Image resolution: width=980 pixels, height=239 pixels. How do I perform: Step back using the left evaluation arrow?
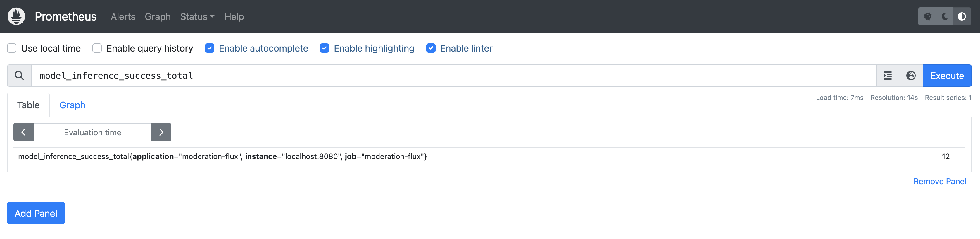click(24, 132)
